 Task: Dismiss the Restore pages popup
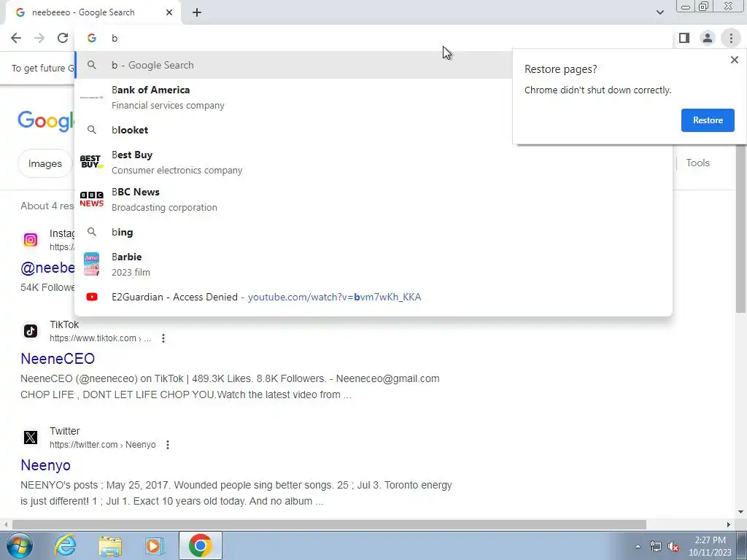[x=734, y=60]
